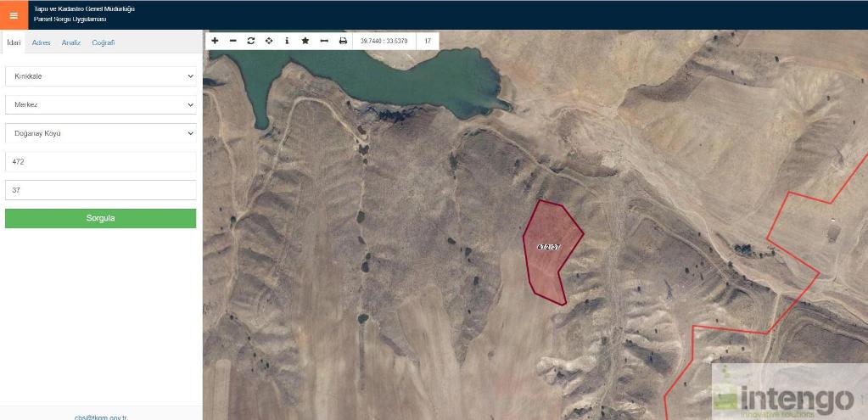Zoom in with the plus icon
This screenshot has height=420, width=868.
[x=215, y=41]
